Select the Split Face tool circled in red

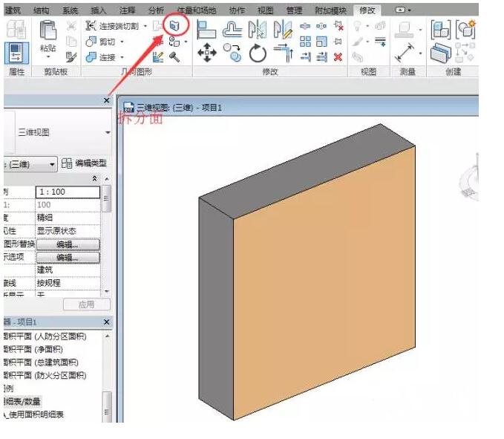[x=174, y=25]
